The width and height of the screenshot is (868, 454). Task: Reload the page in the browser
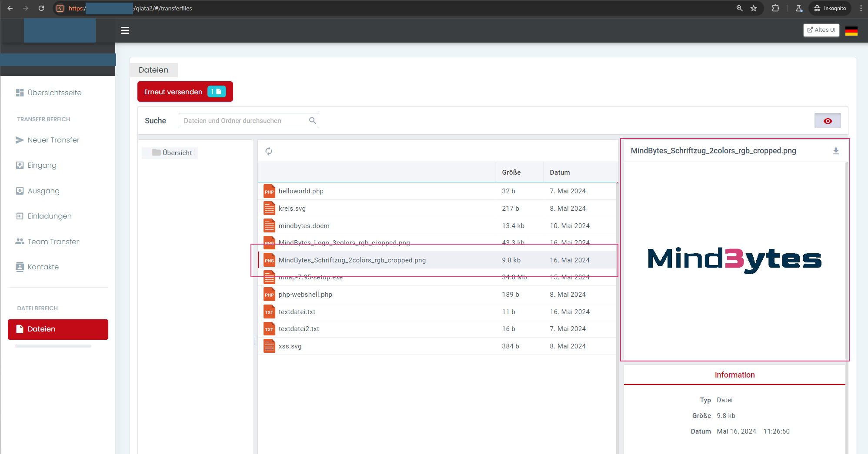(41, 8)
